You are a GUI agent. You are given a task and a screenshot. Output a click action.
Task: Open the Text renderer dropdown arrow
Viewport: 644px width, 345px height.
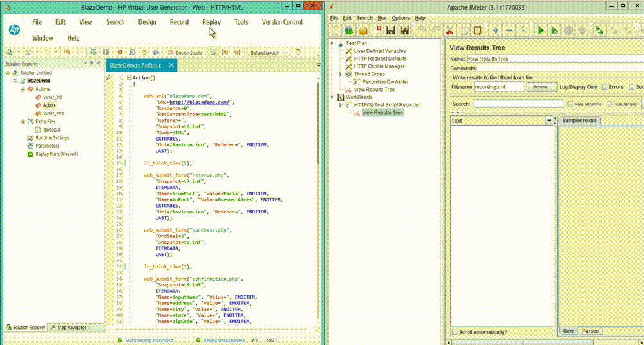[549, 121]
